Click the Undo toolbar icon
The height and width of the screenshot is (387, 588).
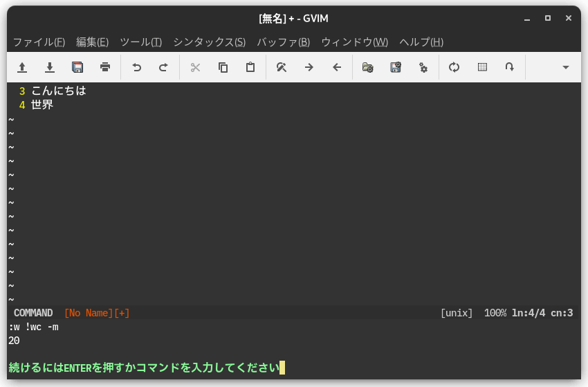point(136,68)
